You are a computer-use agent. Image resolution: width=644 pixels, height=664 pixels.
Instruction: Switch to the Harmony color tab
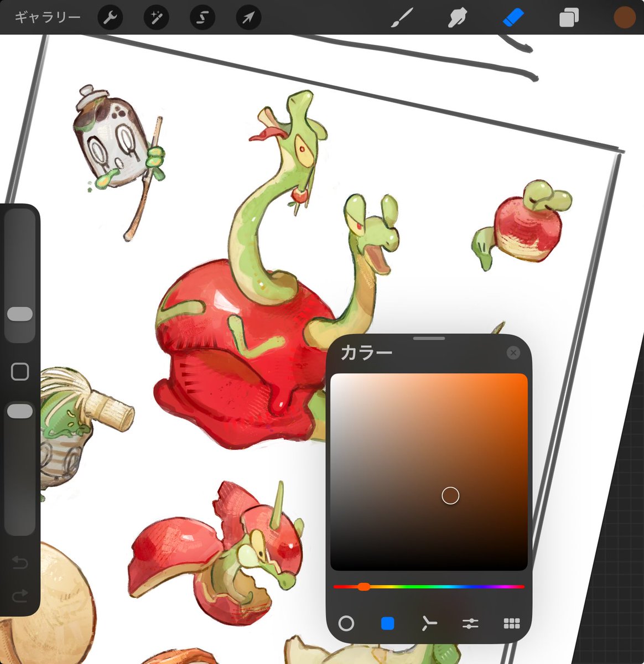[429, 624]
